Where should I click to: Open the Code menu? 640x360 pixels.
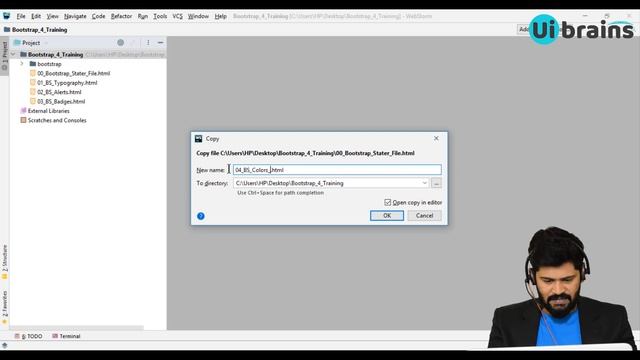click(x=98, y=16)
